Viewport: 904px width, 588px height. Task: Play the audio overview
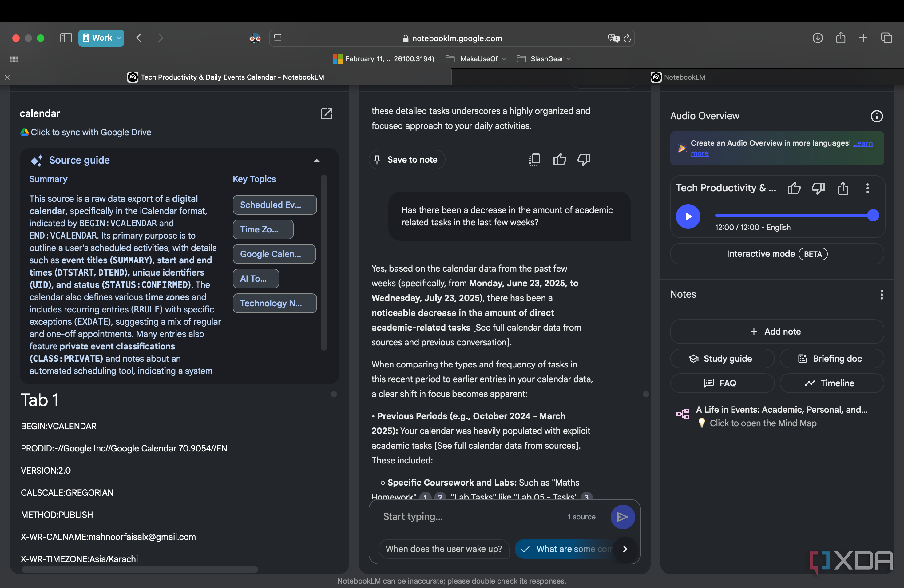coord(688,217)
